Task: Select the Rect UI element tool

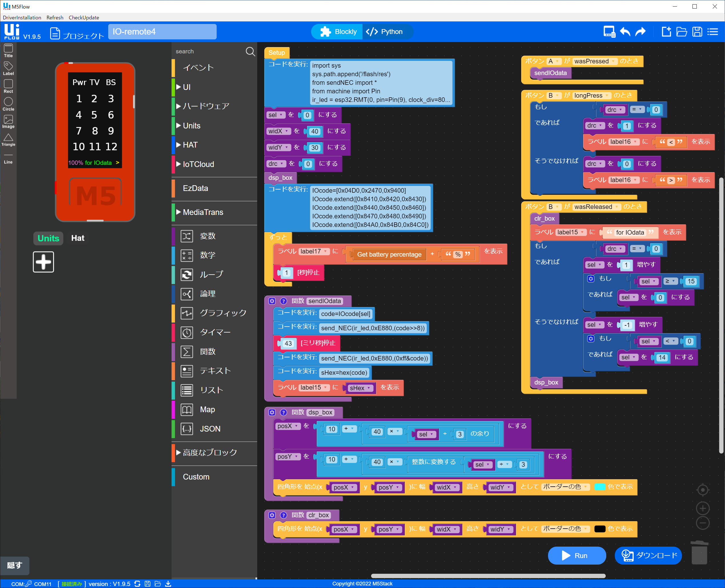Action: (8, 86)
